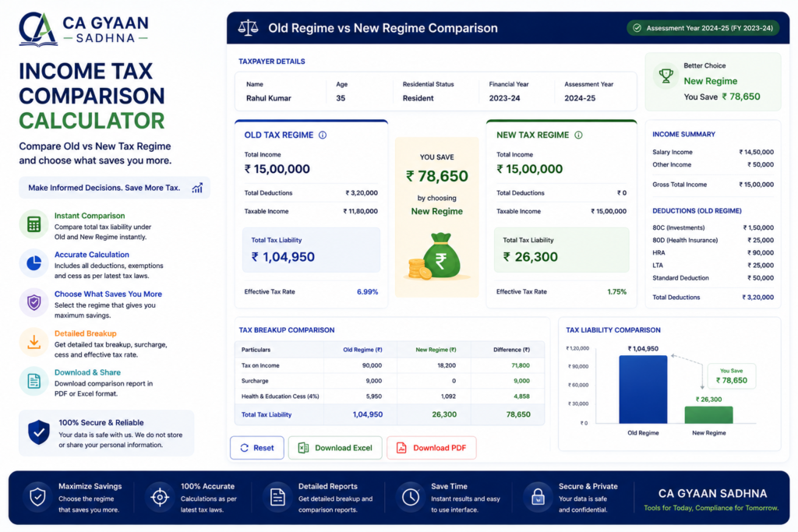Screen dimensions: 798x532
Task: Click the CA Gyaan Sadhna logo
Action: point(83,29)
